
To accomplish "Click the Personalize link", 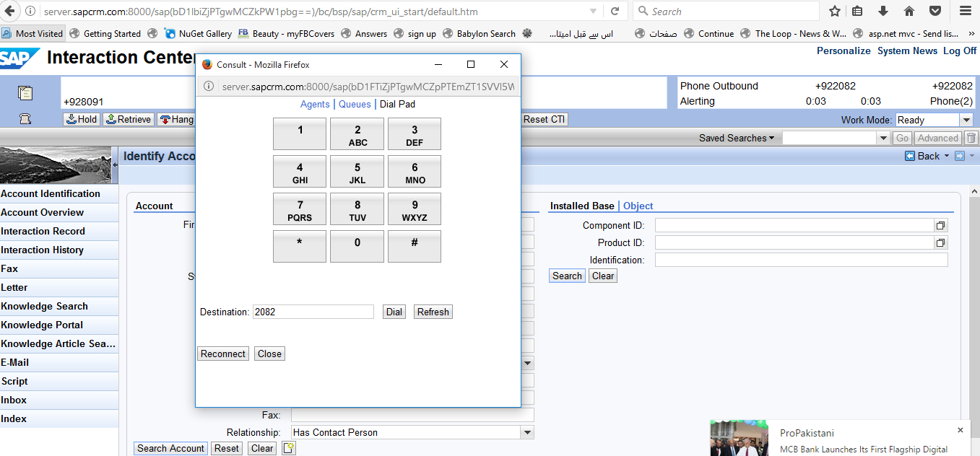I will tap(843, 51).
